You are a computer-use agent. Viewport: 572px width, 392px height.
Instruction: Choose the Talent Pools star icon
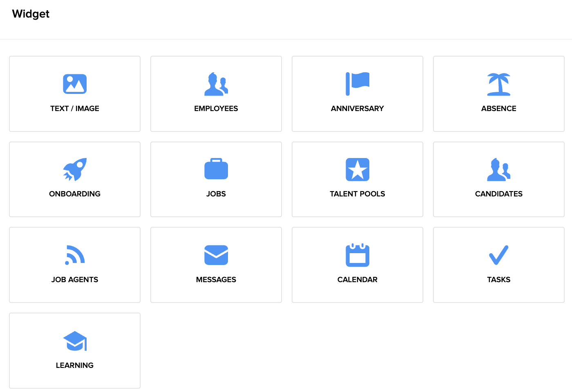click(x=357, y=169)
